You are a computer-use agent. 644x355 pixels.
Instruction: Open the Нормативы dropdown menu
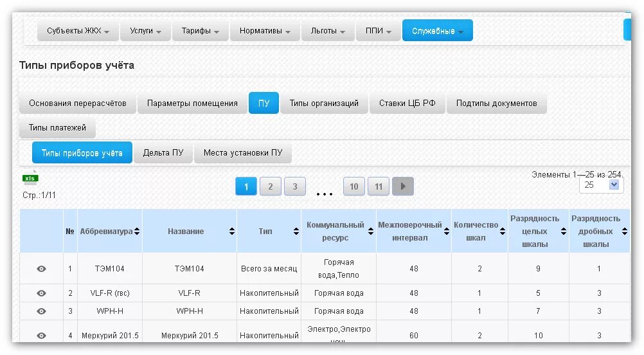(x=265, y=31)
